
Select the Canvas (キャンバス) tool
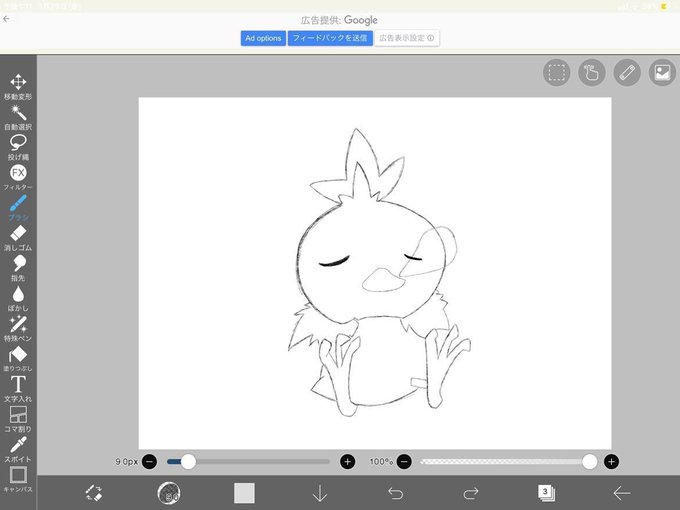coord(18,479)
